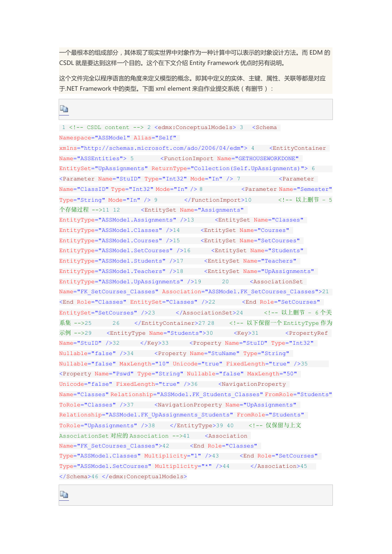
Task: Click the '<NavigationProperty' tag on line 36
Action: point(252,384)
